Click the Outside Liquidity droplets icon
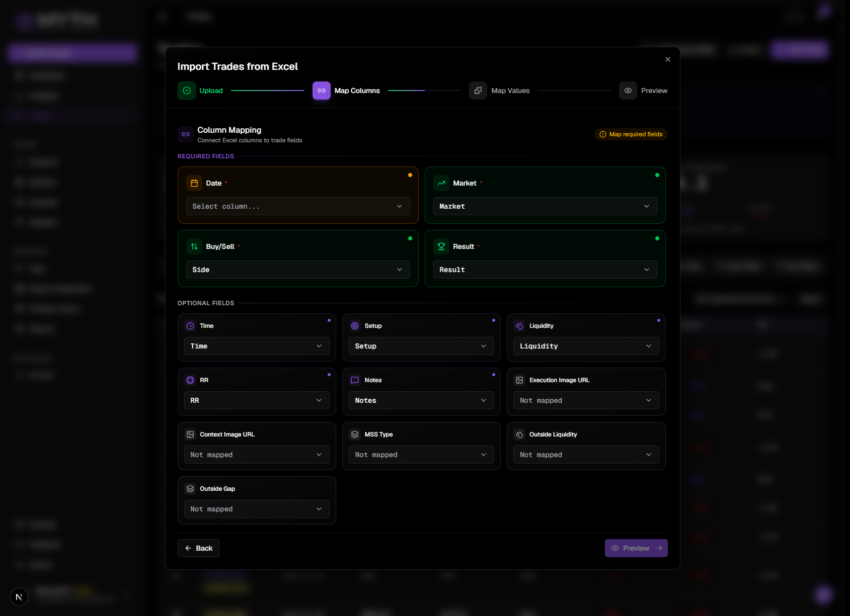 coord(519,434)
